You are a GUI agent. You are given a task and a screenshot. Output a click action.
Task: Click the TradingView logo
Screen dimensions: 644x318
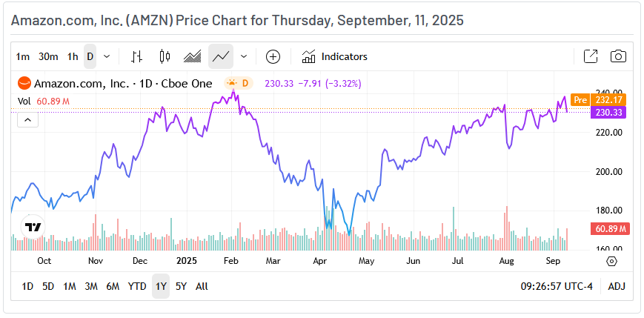pyautogui.click(x=33, y=228)
